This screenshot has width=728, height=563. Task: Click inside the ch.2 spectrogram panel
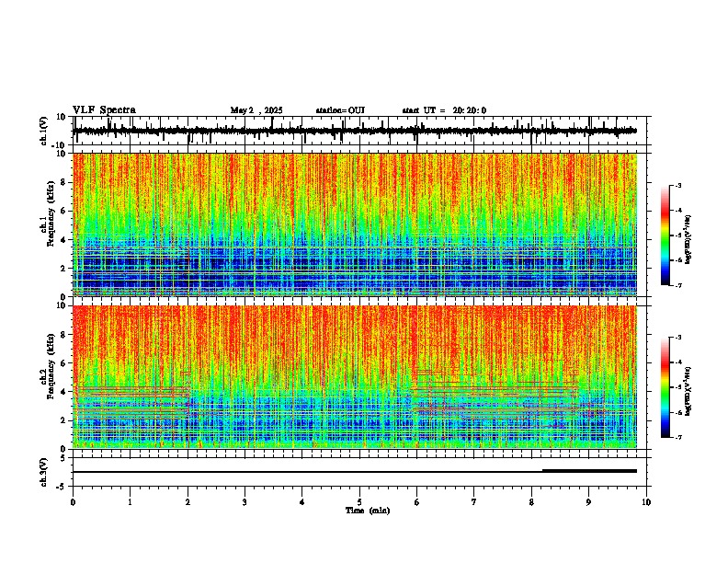(x=355, y=377)
